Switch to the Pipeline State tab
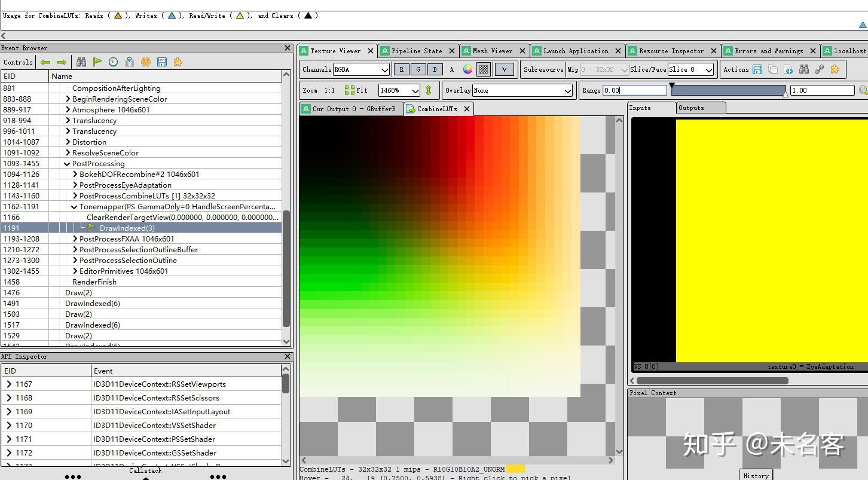 click(418, 51)
